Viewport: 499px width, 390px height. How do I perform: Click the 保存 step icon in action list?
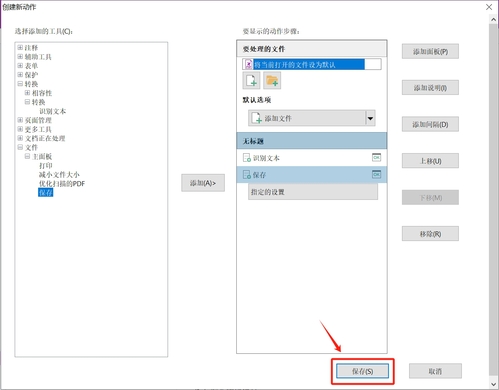[247, 175]
